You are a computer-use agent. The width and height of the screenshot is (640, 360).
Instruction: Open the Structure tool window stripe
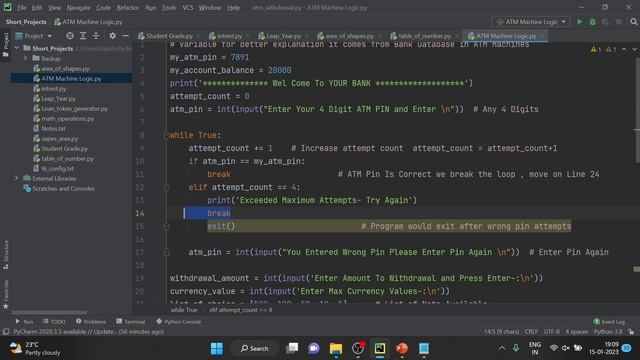5,255
